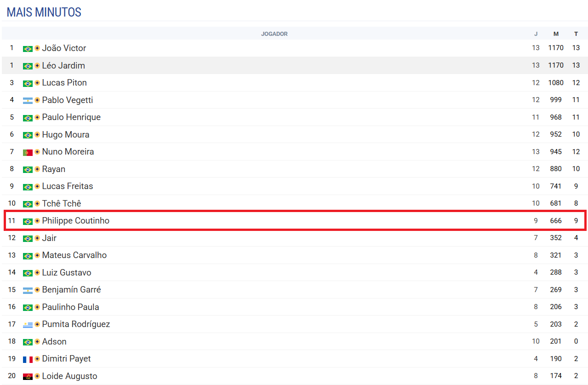Click the France flag beside Dimitri Payet

click(x=28, y=359)
